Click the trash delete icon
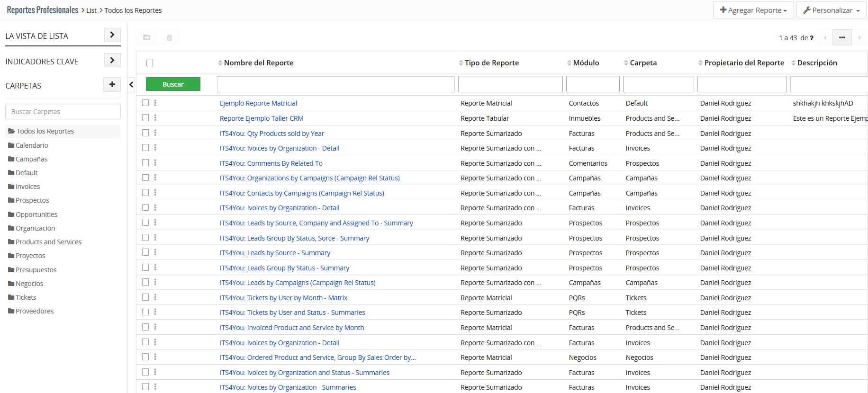Image resolution: width=868 pixels, height=393 pixels. (x=169, y=37)
